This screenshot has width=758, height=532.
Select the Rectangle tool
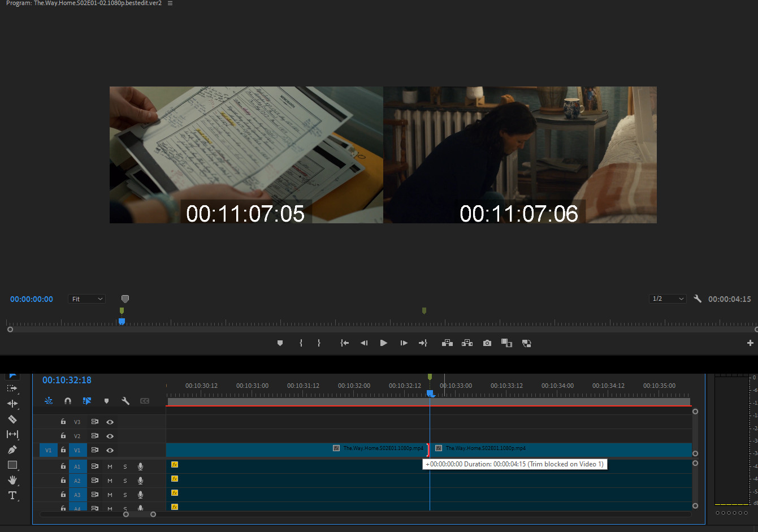tap(12, 465)
